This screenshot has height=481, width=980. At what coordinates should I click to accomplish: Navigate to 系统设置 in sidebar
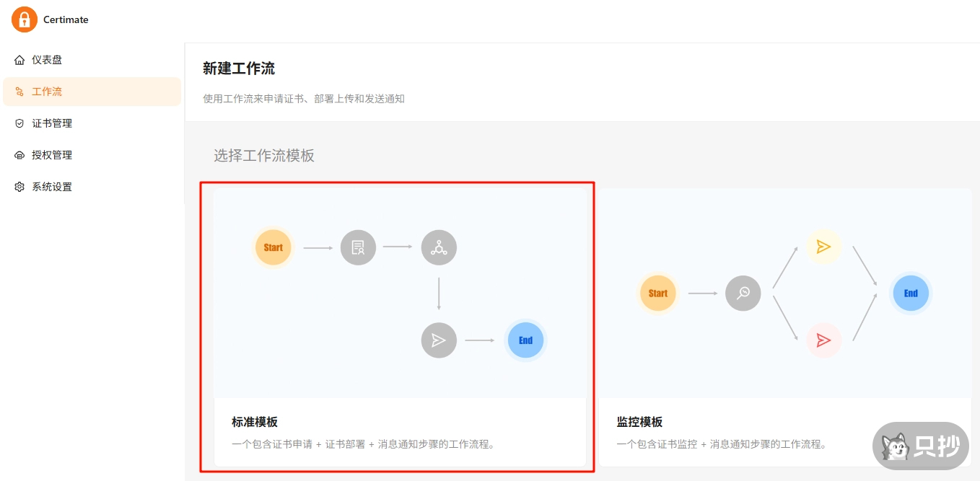(x=52, y=187)
